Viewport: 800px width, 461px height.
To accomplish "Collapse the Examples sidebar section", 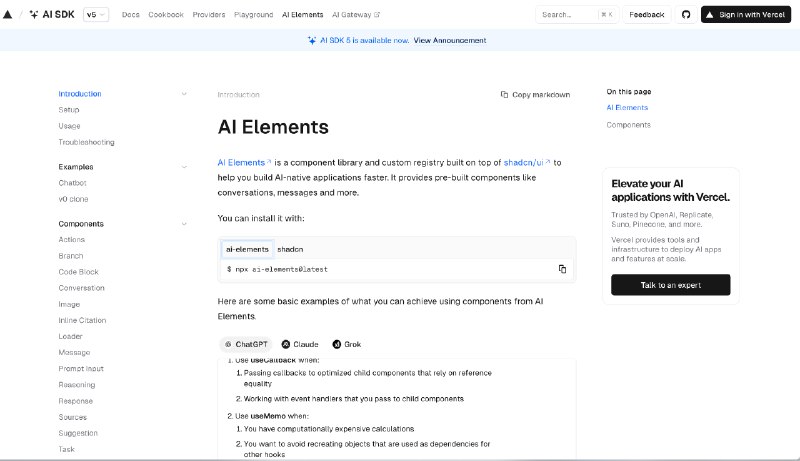I will click(184, 167).
